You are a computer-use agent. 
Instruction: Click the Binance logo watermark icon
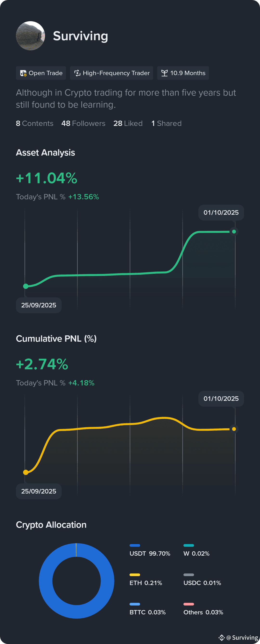(221, 637)
